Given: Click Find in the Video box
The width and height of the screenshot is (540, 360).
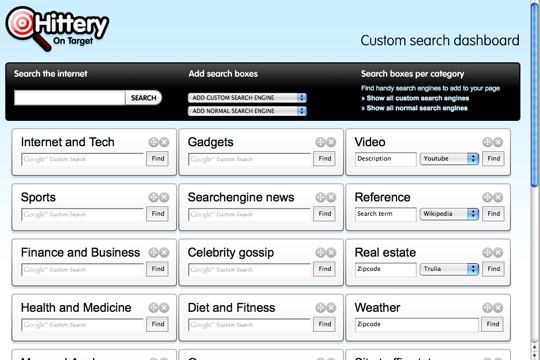Looking at the screenshot, I should coord(494,158).
